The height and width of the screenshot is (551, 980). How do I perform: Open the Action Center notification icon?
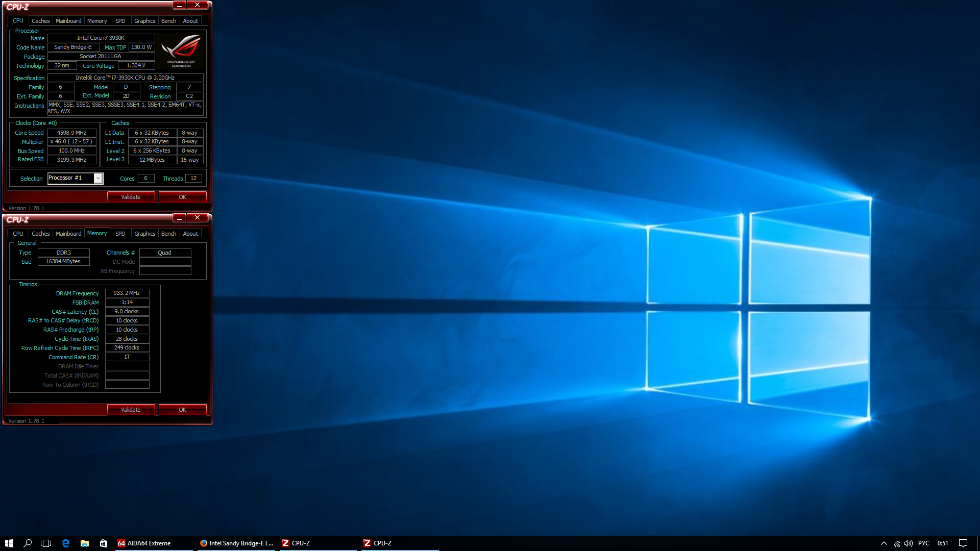click(x=963, y=543)
